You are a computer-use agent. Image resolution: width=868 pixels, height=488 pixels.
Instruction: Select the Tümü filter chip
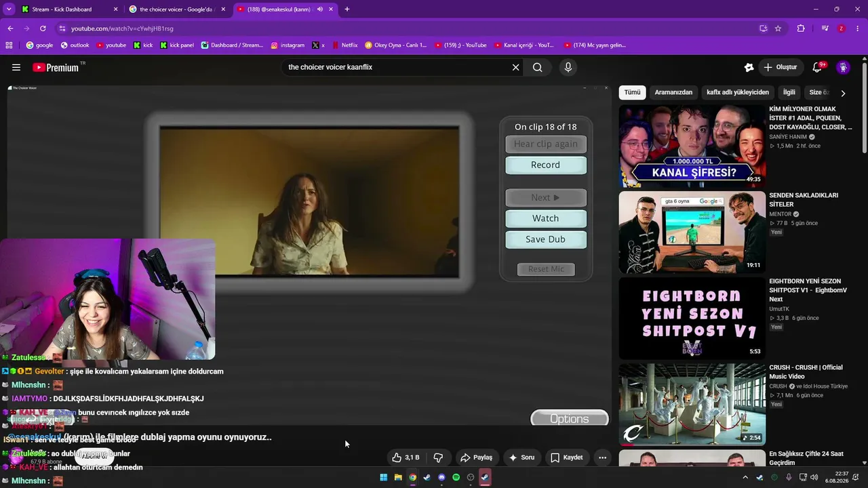point(632,92)
